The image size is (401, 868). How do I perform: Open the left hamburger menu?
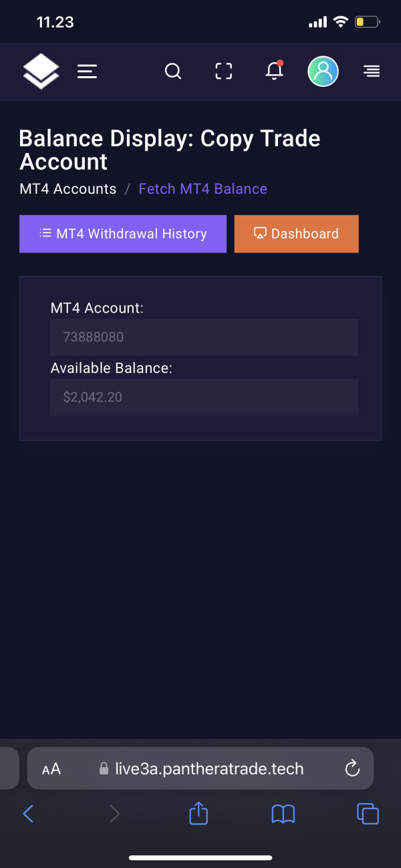coord(88,71)
